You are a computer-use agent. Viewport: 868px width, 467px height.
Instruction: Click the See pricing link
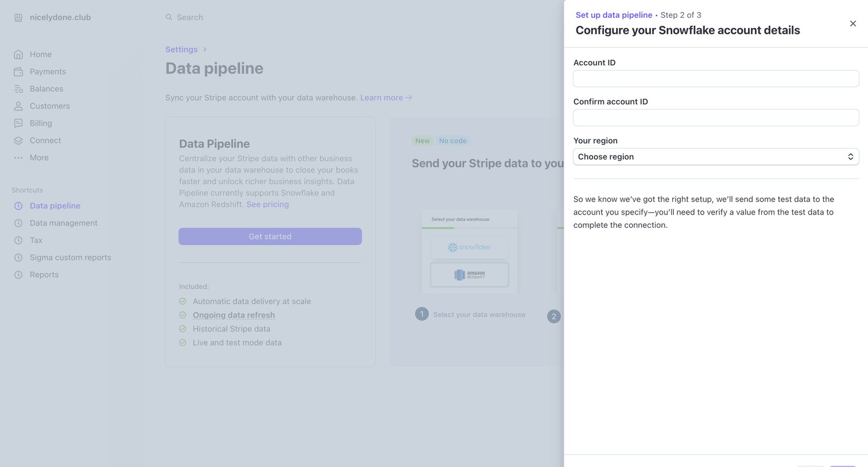[x=268, y=204]
